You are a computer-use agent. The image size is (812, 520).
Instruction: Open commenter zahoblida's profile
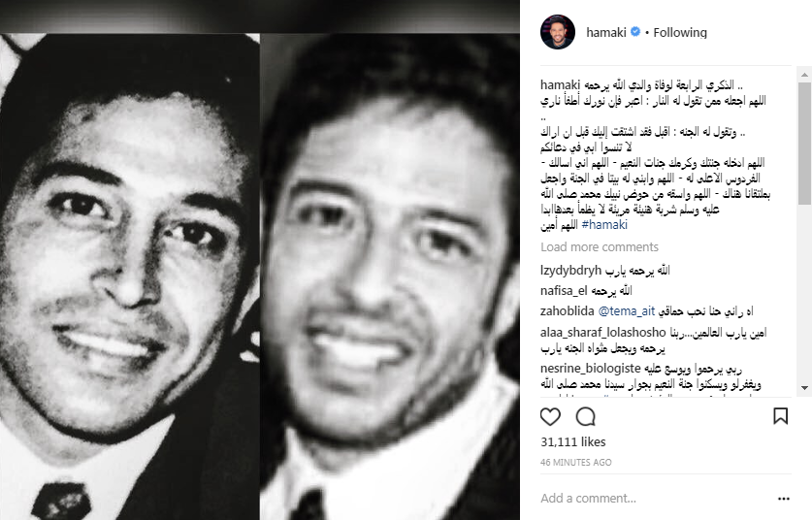pos(568,311)
